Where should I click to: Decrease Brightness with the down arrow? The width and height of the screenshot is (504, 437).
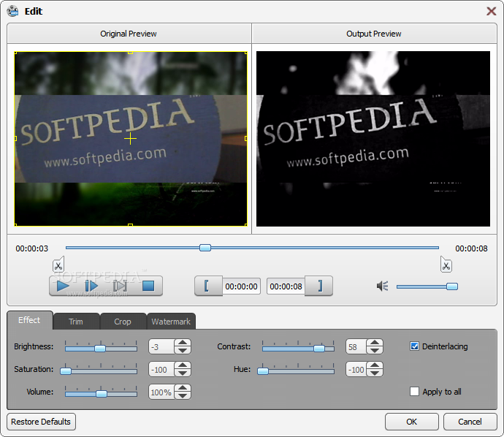183,351
